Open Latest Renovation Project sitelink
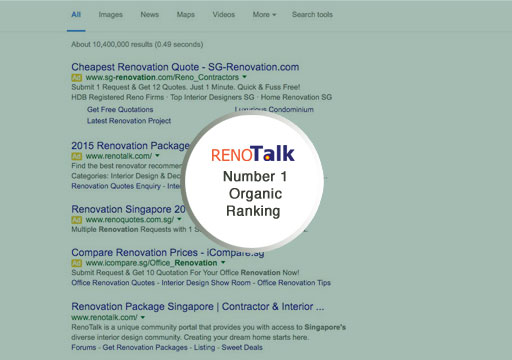 (x=129, y=121)
